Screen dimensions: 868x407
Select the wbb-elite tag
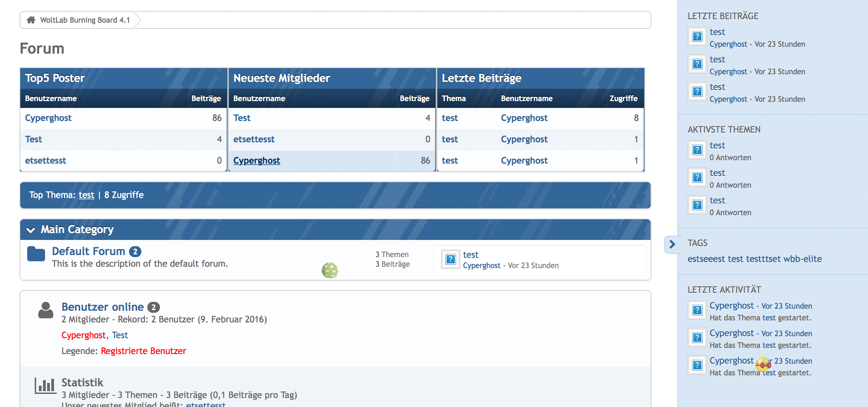click(802, 259)
